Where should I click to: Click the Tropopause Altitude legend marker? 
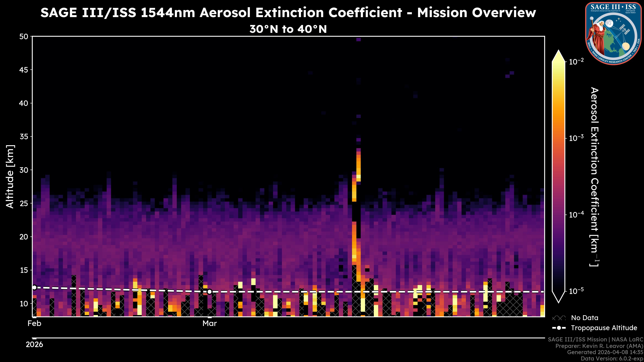click(x=559, y=328)
